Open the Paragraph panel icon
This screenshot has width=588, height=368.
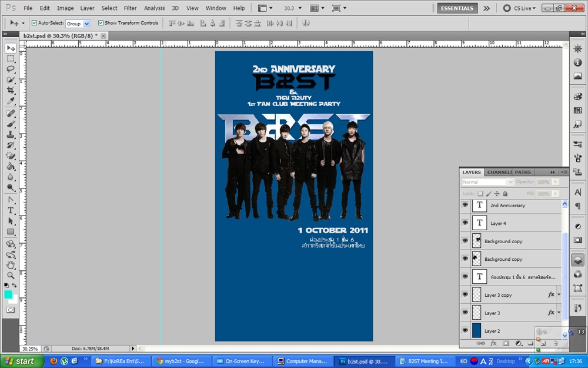coord(577,205)
